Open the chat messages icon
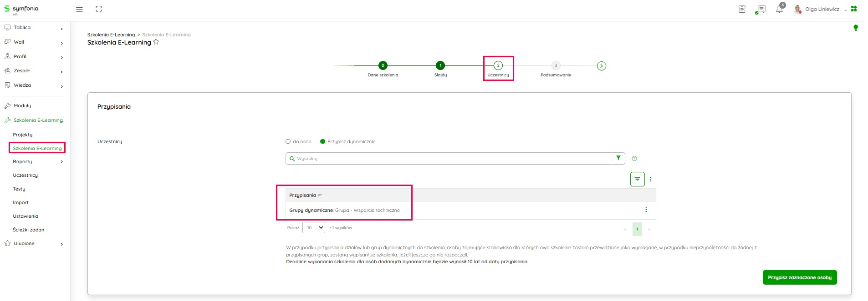The height and width of the screenshot is (301, 868). (761, 9)
